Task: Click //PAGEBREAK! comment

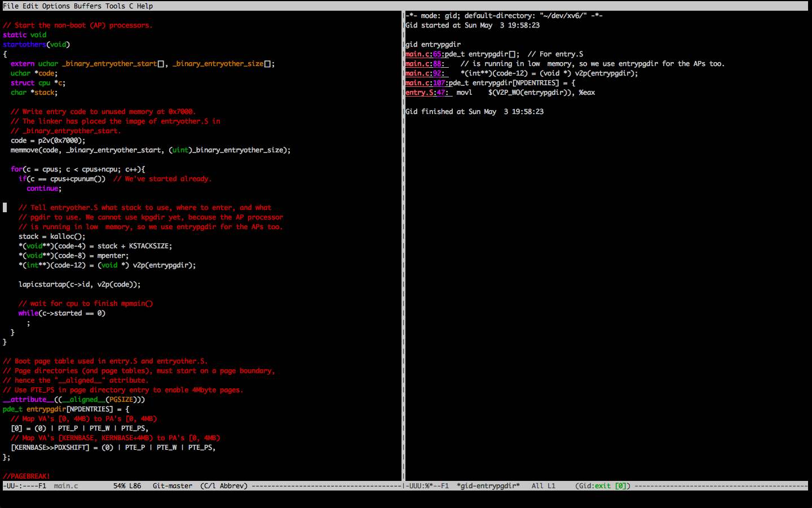Action: [x=27, y=476]
